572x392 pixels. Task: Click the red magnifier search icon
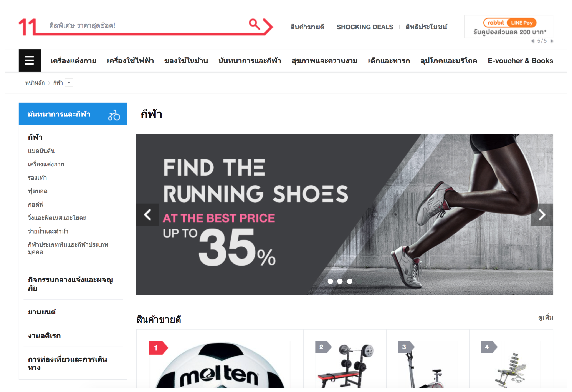point(254,24)
